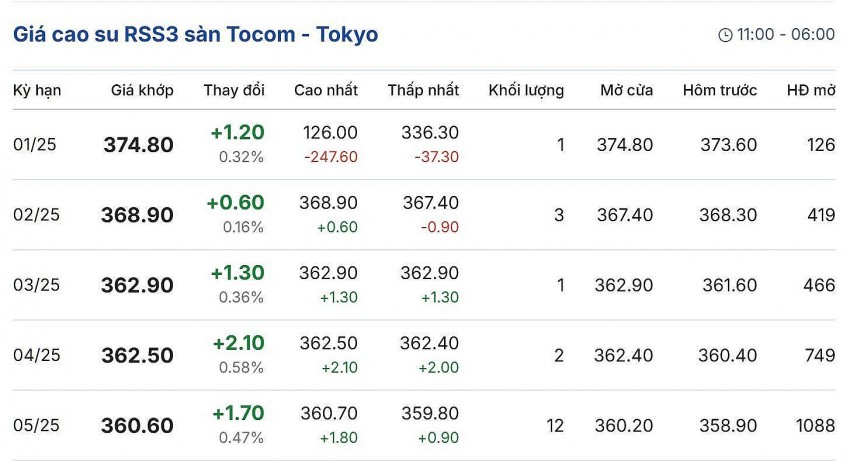Select the Giá khớp column header
This screenshot has width=850, height=461.
142,90
